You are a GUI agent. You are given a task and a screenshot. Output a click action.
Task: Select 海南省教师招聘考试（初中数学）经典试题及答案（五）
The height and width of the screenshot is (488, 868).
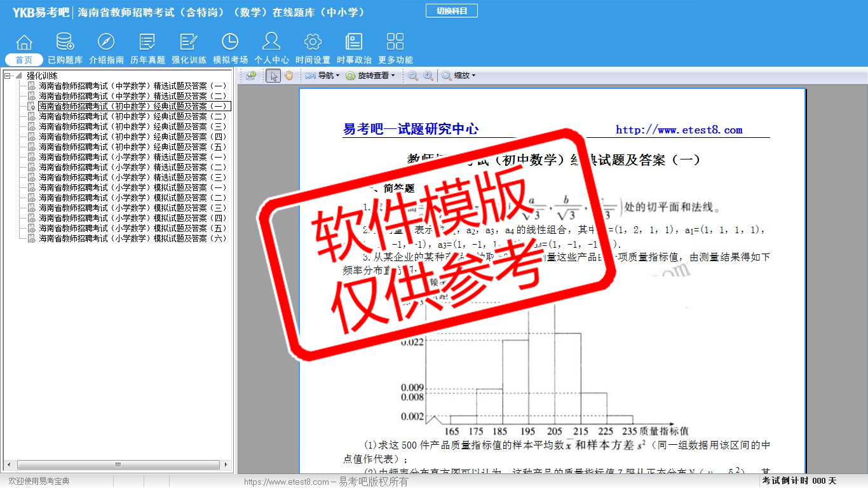(133, 147)
